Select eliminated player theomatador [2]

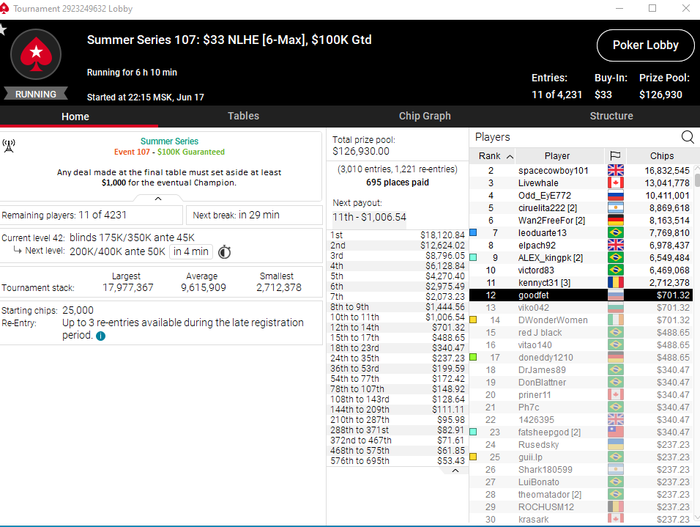point(582,495)
